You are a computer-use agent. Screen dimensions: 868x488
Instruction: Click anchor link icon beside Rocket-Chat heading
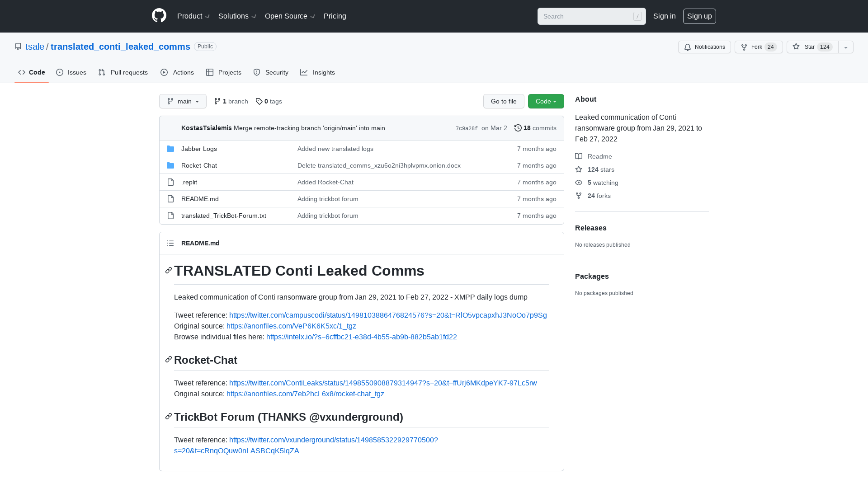coord(169,359)
